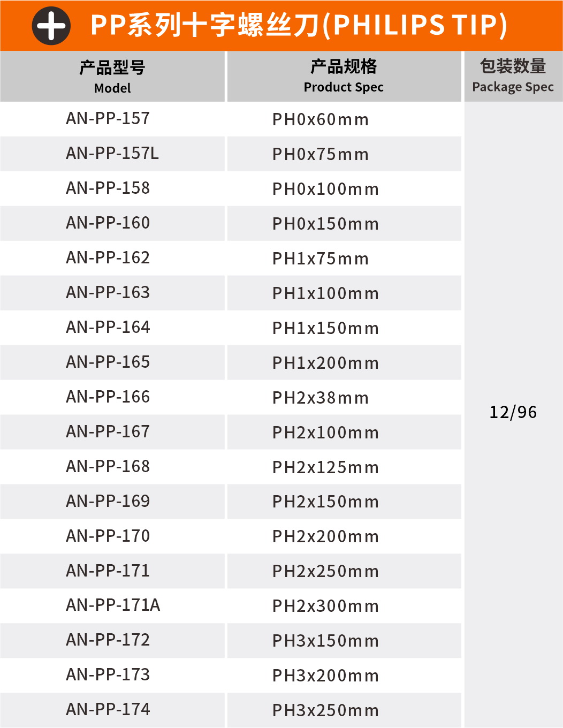563x728 pixels.
Task: Click the PH3x250mm spec cell
Action: click(x=325, y=710)
